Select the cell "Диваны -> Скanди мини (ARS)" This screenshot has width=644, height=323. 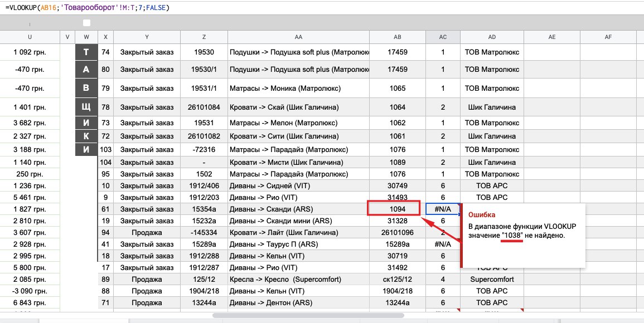pyautogui.click(x=298, y=221)
